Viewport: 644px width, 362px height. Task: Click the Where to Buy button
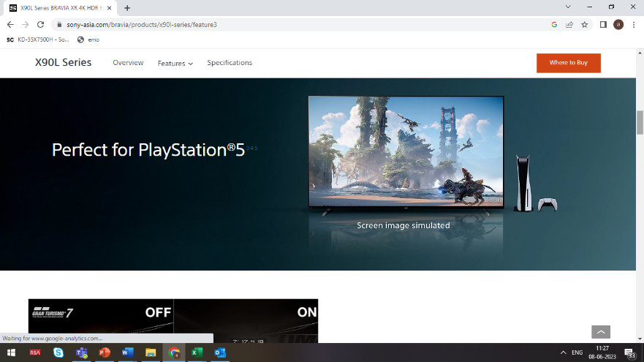[x=569, y=63]
